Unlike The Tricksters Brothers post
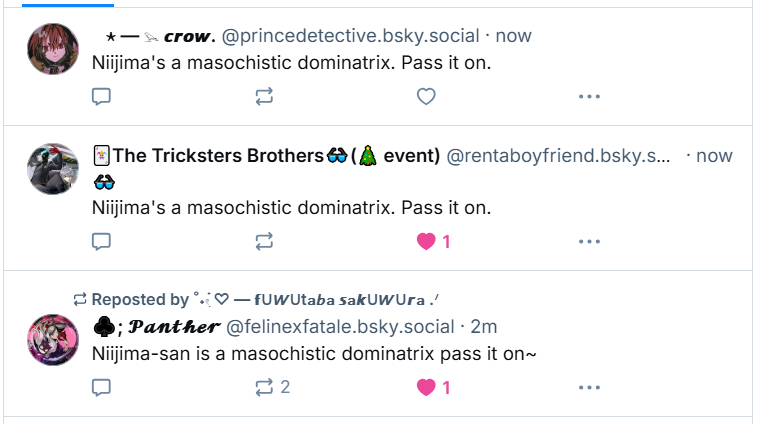Image resolution: width=758 pixels, height=424 pixels. point(427,242)
